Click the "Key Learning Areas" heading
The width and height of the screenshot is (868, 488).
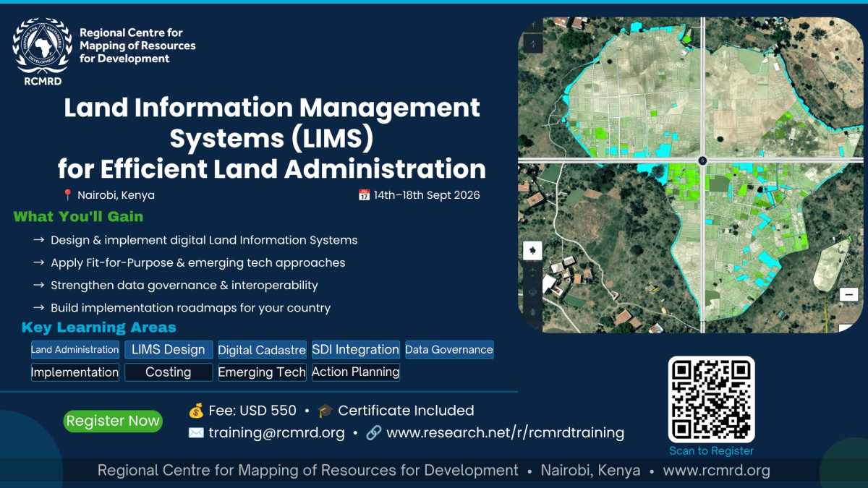(x=99, y=328)
